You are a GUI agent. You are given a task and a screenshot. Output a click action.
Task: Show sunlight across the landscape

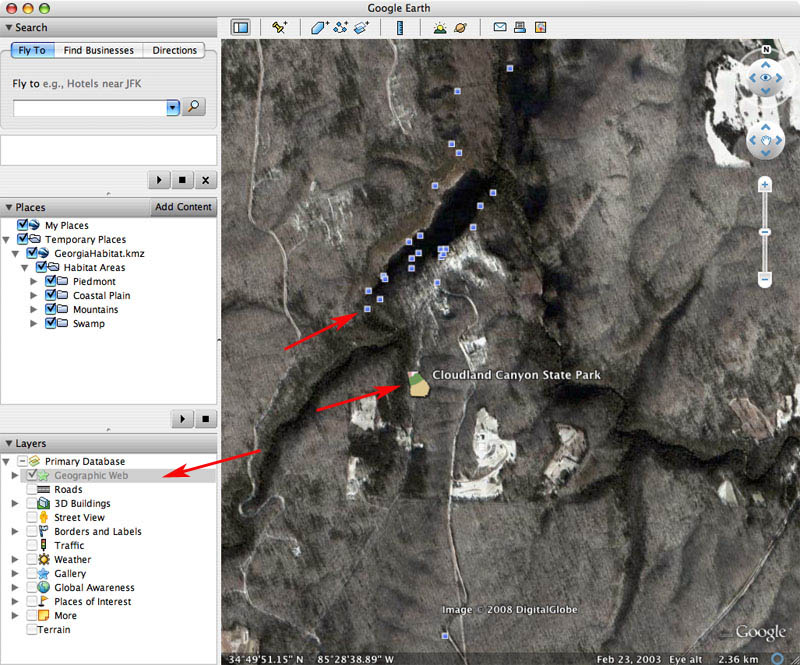pyautogui.click(x=440, y=28)
